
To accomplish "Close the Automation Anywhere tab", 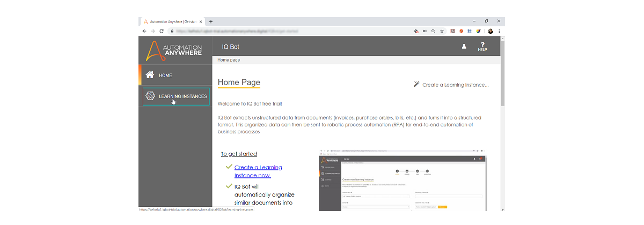I will pyautogui.click(x=201, y=21).
